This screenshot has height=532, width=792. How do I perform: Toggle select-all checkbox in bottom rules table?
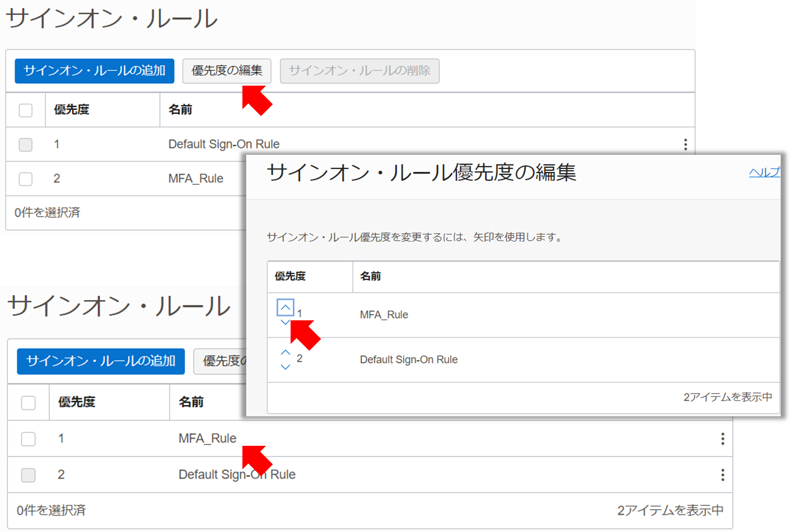(28, 403)
